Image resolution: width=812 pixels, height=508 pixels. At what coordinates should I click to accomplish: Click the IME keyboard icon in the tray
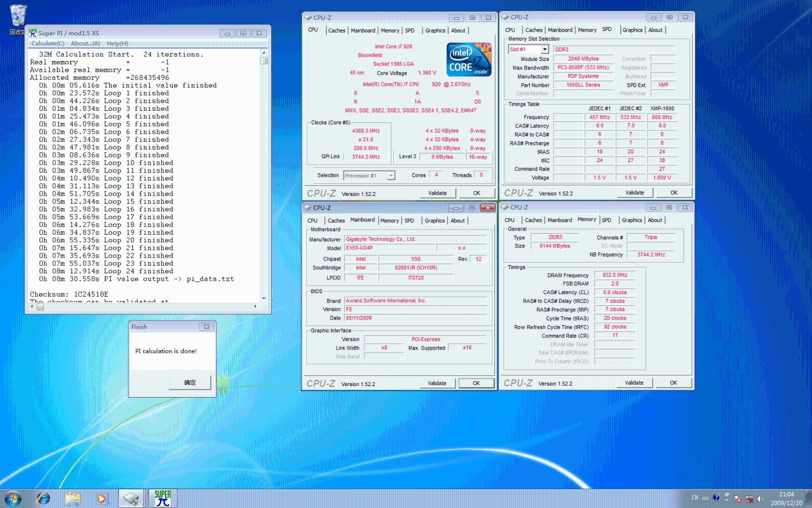tap(705, 498)
